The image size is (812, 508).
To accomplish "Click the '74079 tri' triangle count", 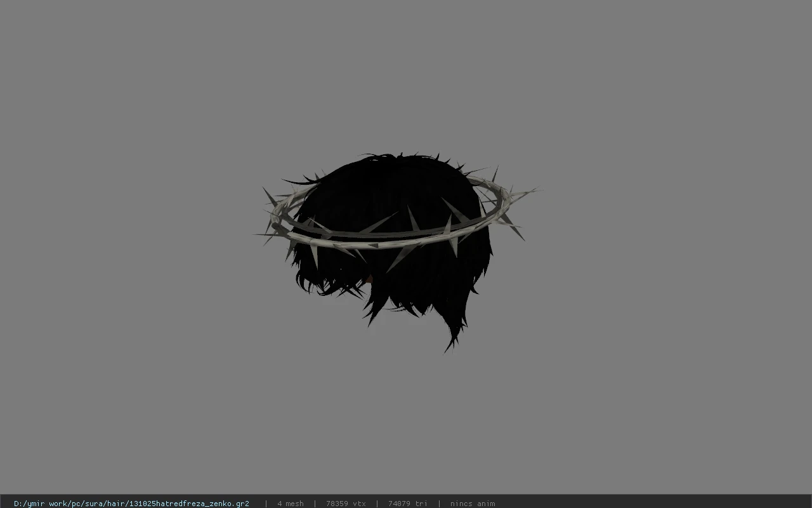I will (408, 504).
